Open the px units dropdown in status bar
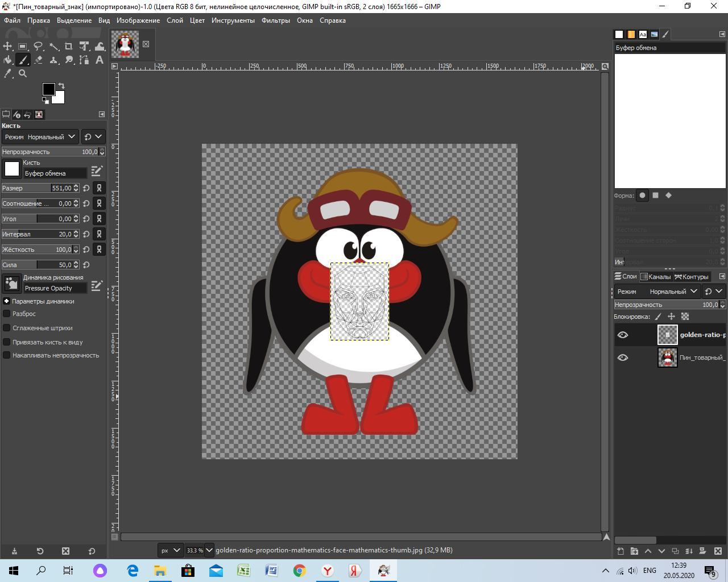 pyautogui.click(x=170, y=550)
